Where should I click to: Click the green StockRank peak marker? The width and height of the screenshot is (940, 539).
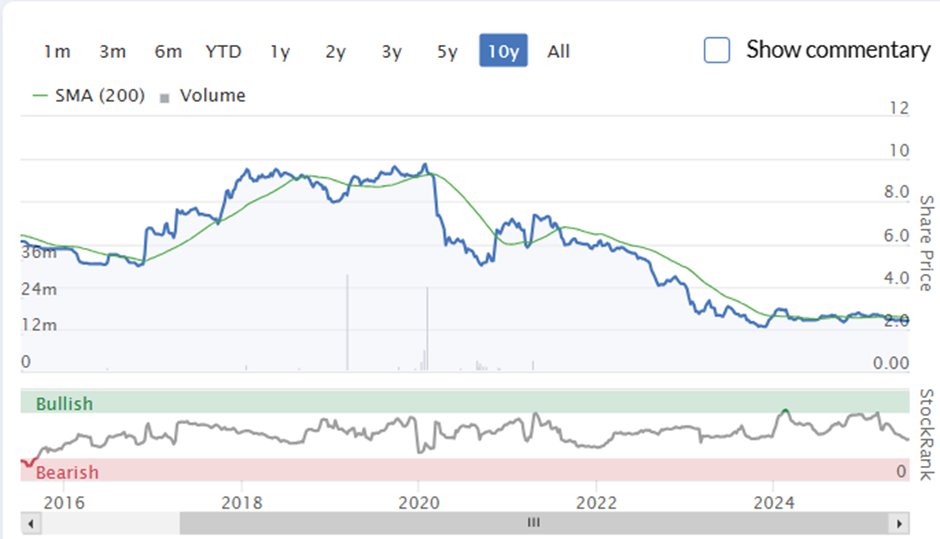pos(785,411)
